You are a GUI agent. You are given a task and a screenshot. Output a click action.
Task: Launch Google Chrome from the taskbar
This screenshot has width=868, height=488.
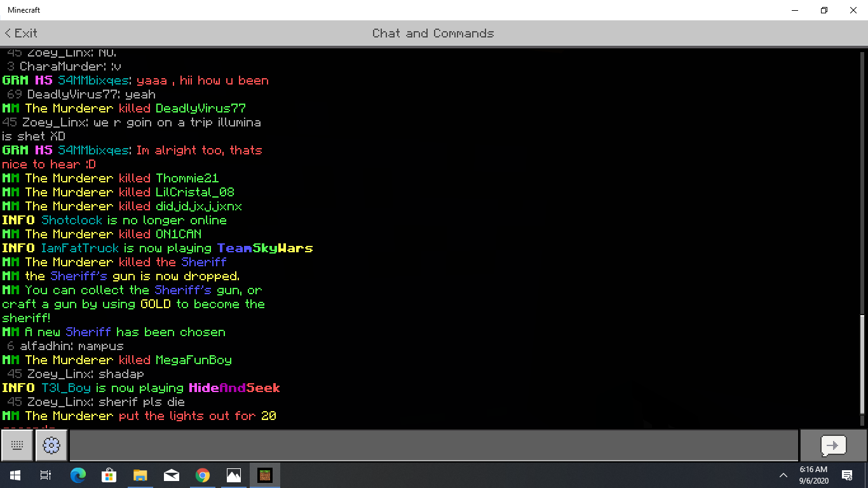(x=202, y=475)
